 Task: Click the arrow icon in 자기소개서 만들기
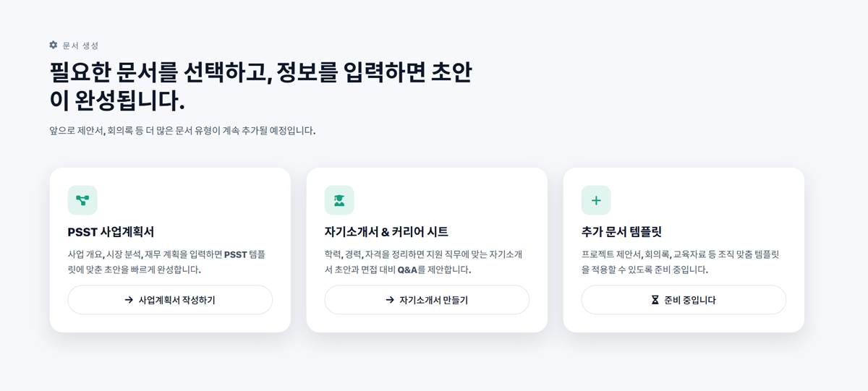coord(390,300)
